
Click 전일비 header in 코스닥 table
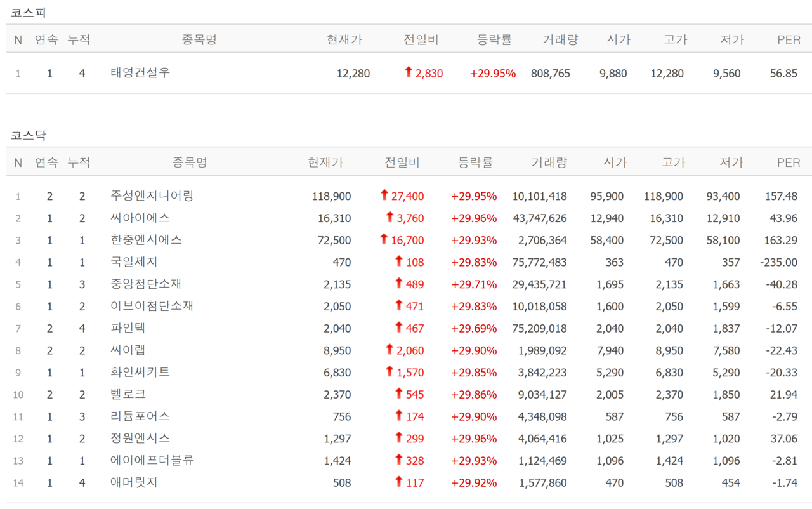(402, 162)
